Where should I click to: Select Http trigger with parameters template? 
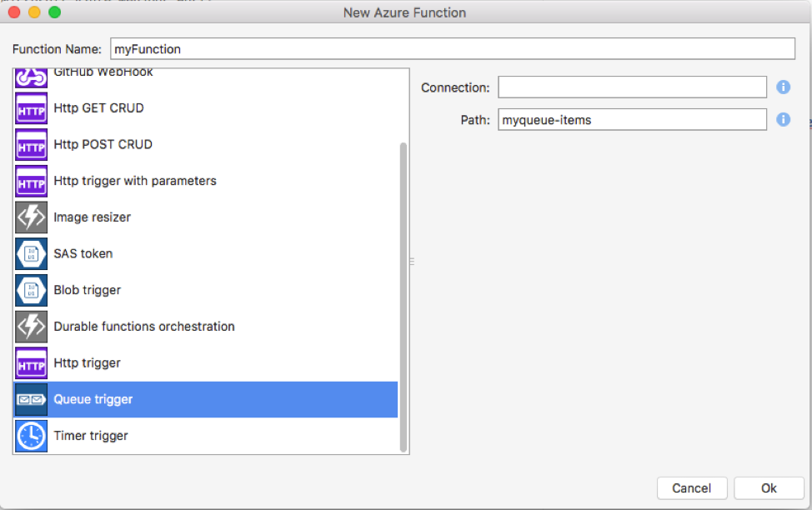point(134,181)
